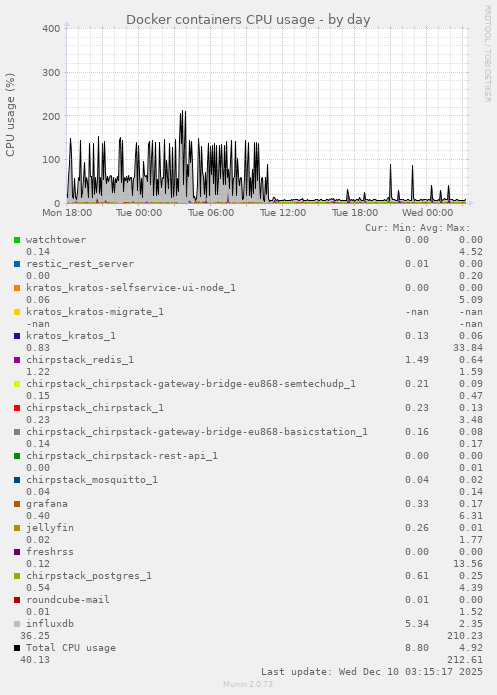Click the 'Last update' timestamp text
The width and height of the screenshot is (497, 695).
pyautogui.click(x=372, y=672)
